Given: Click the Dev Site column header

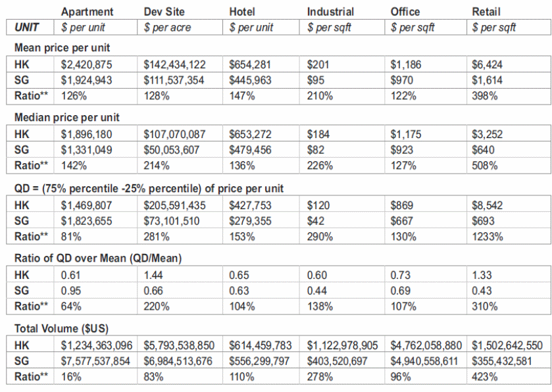Looking at the screenshot, I should (166, 12).
